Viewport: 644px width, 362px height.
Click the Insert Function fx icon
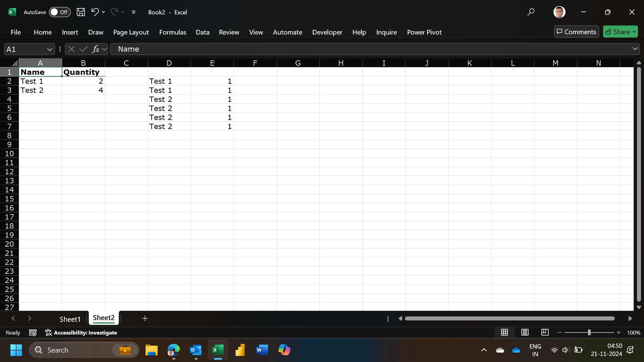point(96,49)
